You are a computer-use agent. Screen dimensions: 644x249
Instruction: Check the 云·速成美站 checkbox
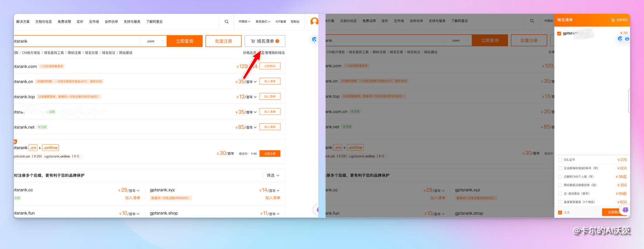click(x=560, y=193)
